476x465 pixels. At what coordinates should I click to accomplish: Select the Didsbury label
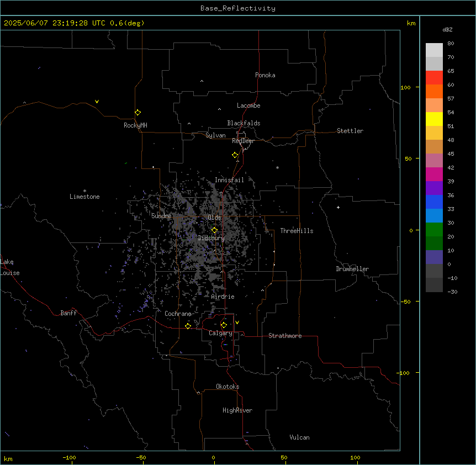(211, 238)
